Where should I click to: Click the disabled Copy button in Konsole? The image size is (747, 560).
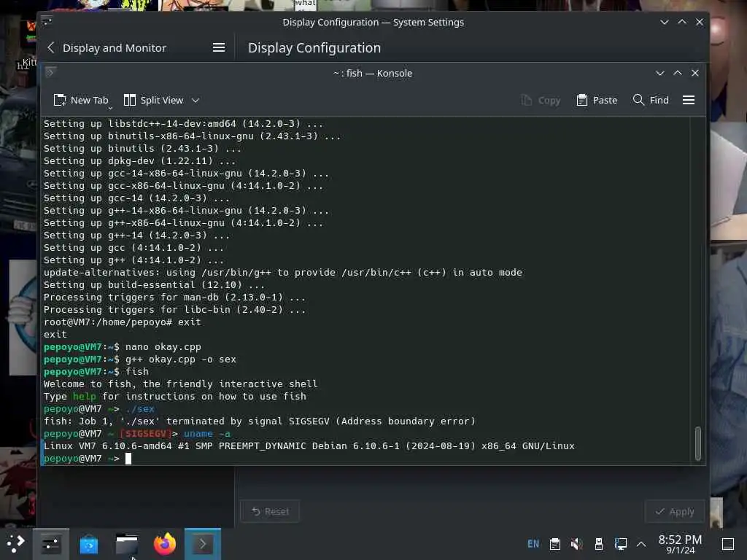click(541, 100)
